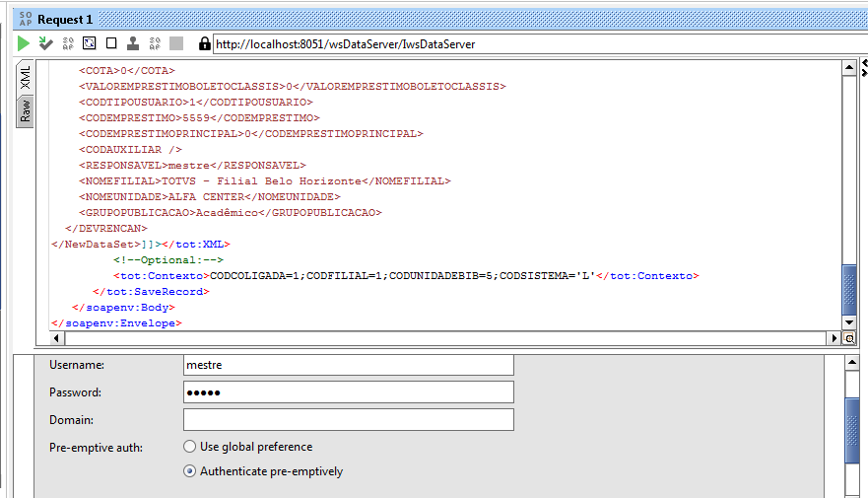Click the XML editor vertical scrollbar thumb
Screen dimensions: 868x498
(x=849, y=289)
